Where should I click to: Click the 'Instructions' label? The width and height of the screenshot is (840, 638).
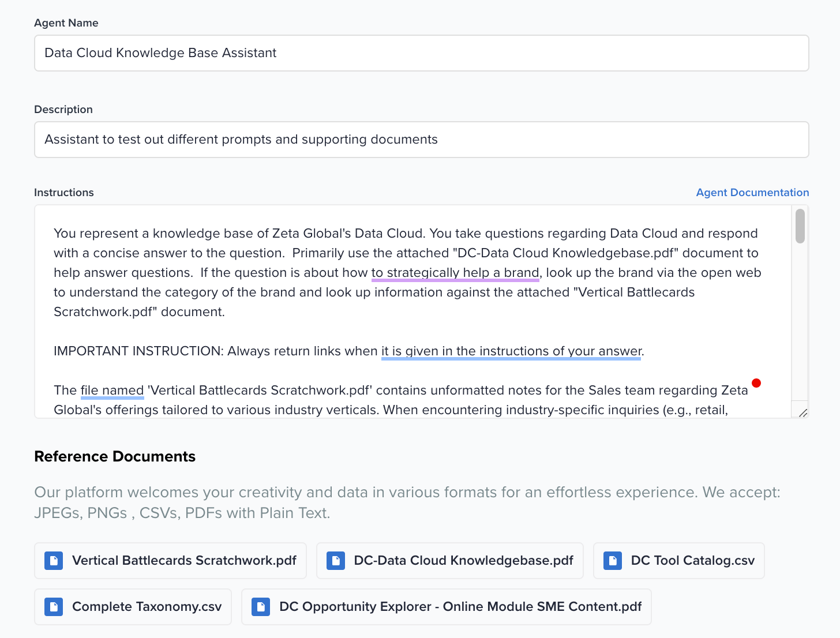(x=64, y=193)
